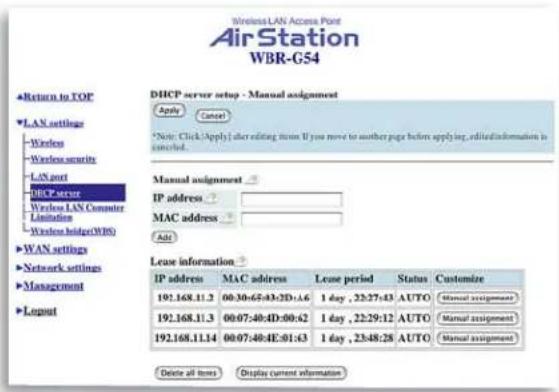
Task: Open the Wireless settings page
Action: (x=47, y=143)
